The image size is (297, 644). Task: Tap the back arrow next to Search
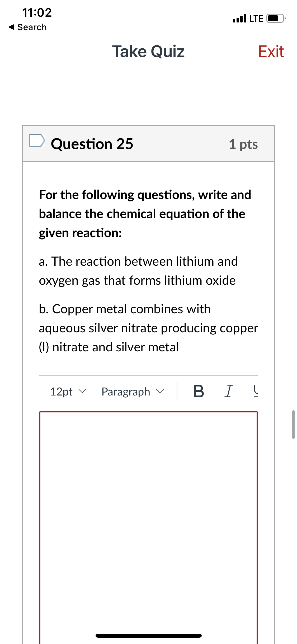pos(11,27)
